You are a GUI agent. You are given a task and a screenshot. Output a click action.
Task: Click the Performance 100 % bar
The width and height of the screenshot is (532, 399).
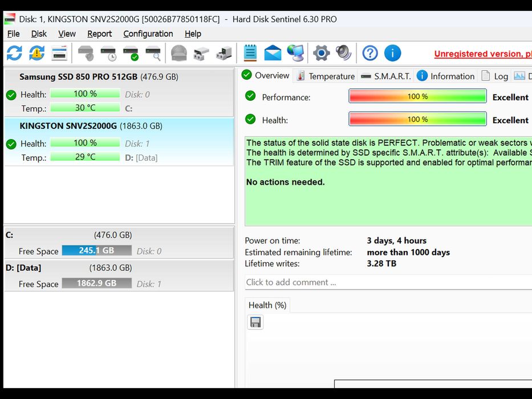coord(417,96)
